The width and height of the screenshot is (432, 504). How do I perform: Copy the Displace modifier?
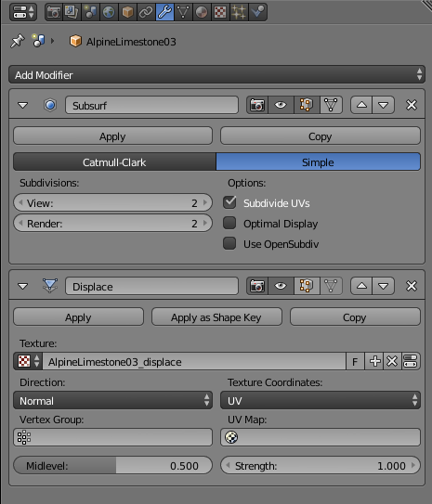click(x=355, y=317)
